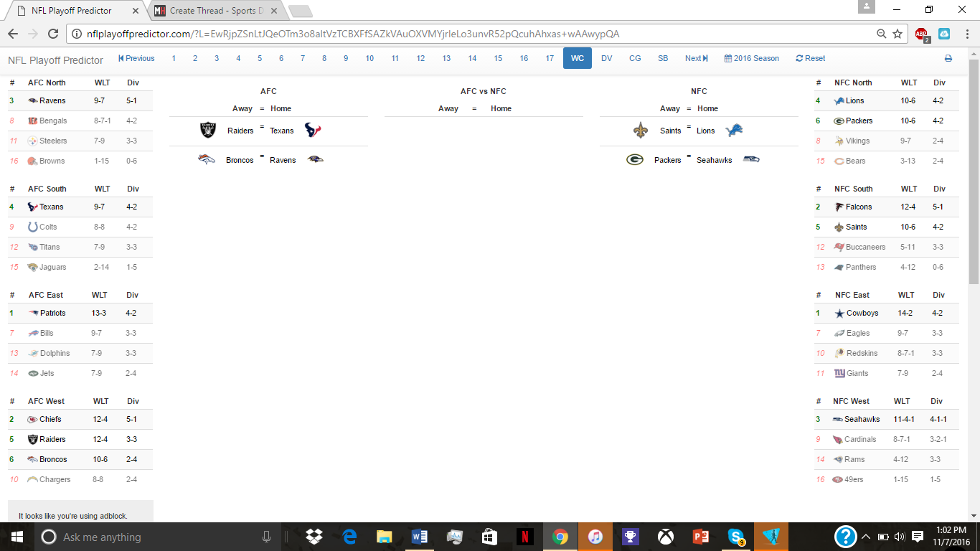The image size is (980, 551).
Task: Launch Skype from the taskbar
Action: pyautogui.click(x=736, y=537)
